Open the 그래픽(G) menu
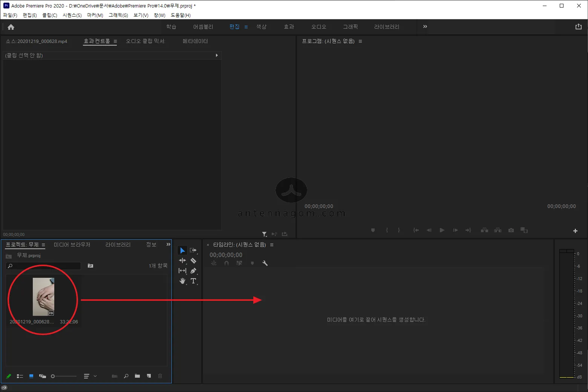588x392 pixels. pyautogui.click(x=118, y=15)
